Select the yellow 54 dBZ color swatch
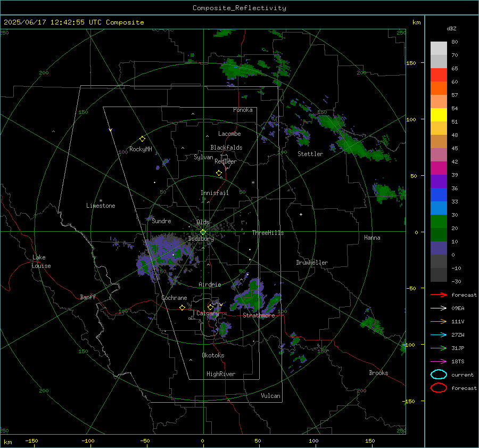The image size is (479, 448). (x=439, y=115)
